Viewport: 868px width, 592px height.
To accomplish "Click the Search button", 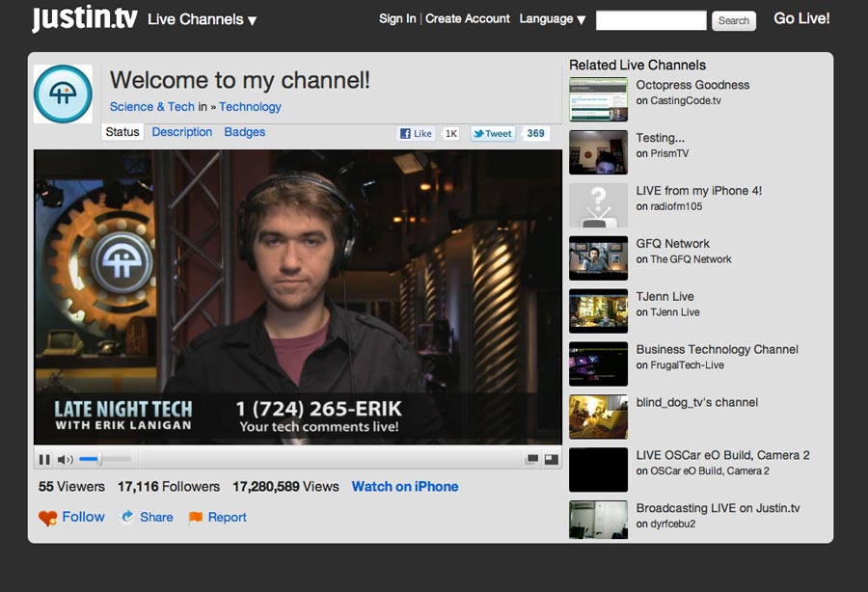I will tap(734, 20).
